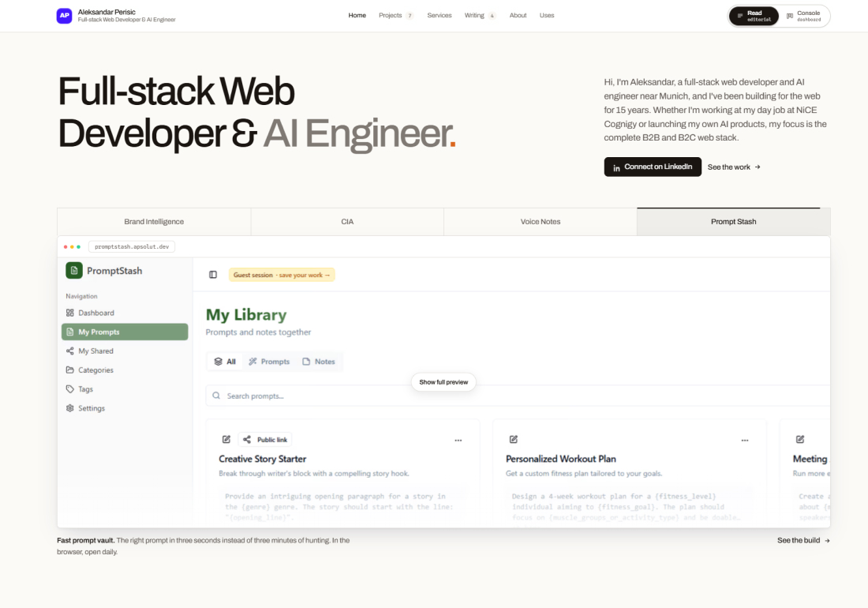The image size is (868, 608).
Task: Click the AP logo icon
Action: tap(64, 16)
